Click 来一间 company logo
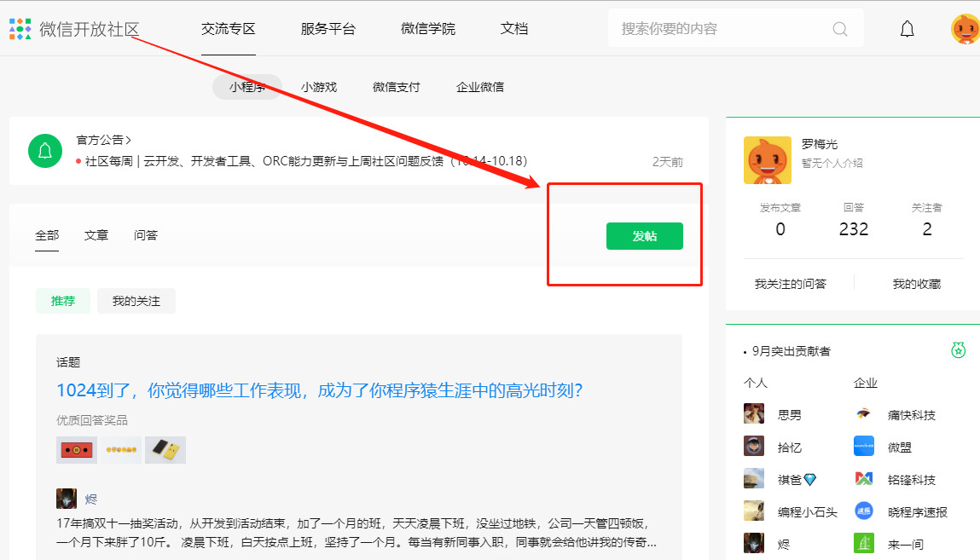Viewport: 980px width, 560px height. tap(864, 543)
